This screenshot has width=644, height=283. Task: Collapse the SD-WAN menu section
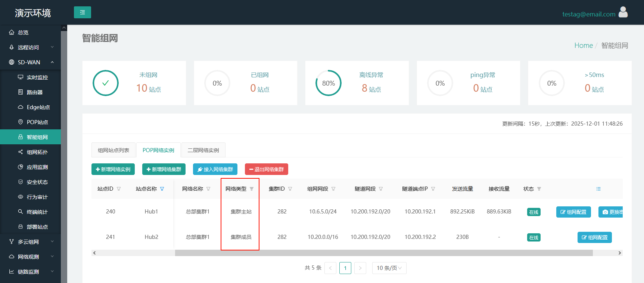[x=30, y=62]
